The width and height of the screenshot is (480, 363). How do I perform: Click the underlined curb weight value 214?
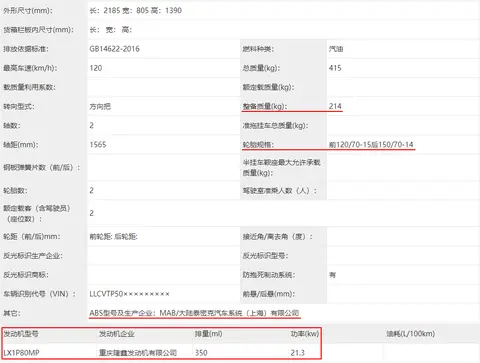click(335, 106)
